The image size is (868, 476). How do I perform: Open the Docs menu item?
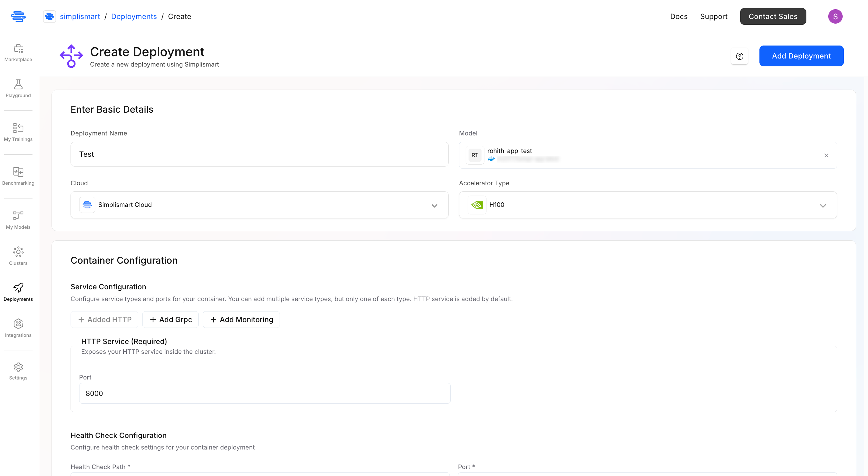coord(679,16)
